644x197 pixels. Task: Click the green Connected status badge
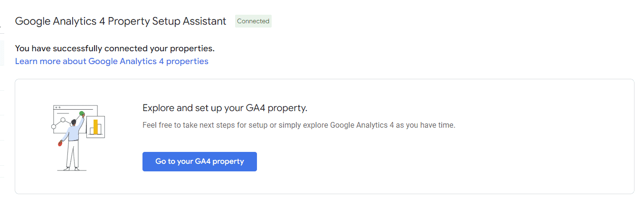point(253,21)
